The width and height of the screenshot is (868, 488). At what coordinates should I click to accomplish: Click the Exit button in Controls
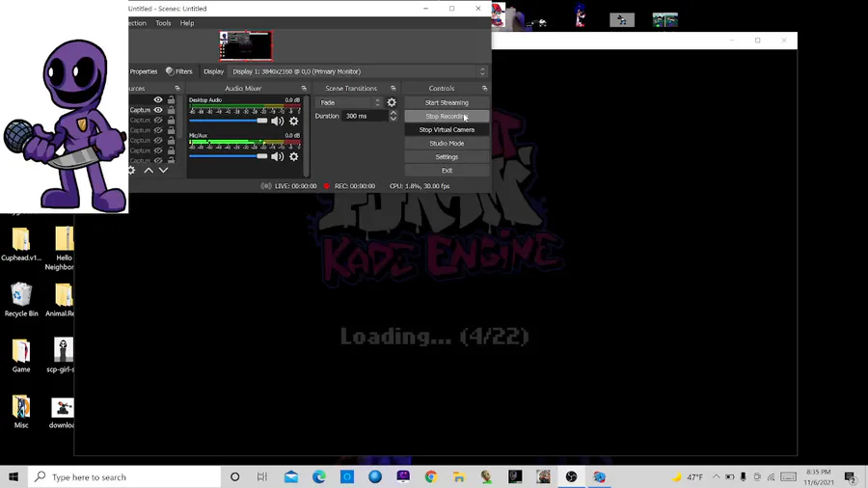click(x=447, y=171)
